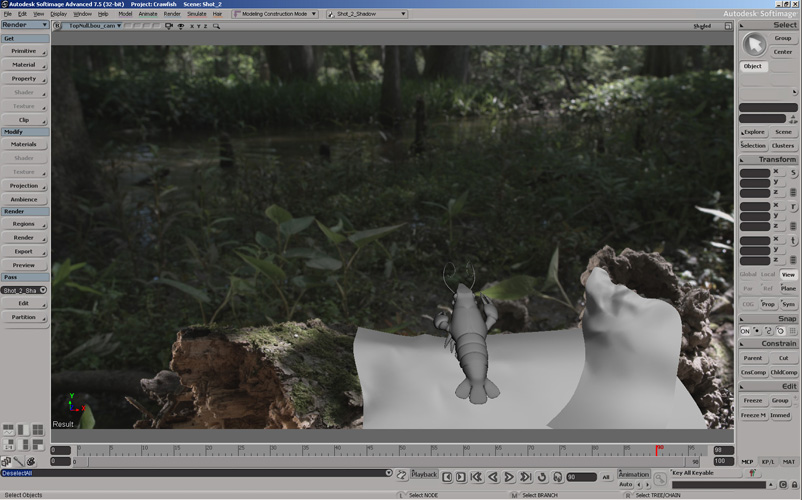Select the four-pane viewport layout icon
This screenshot has height=500, width=802.
38,429
